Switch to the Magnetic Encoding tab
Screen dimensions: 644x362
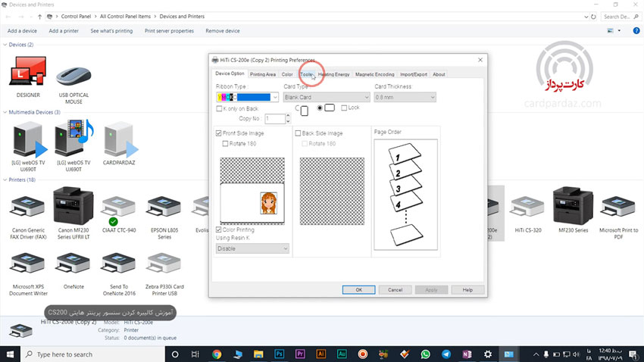point(374,74)
